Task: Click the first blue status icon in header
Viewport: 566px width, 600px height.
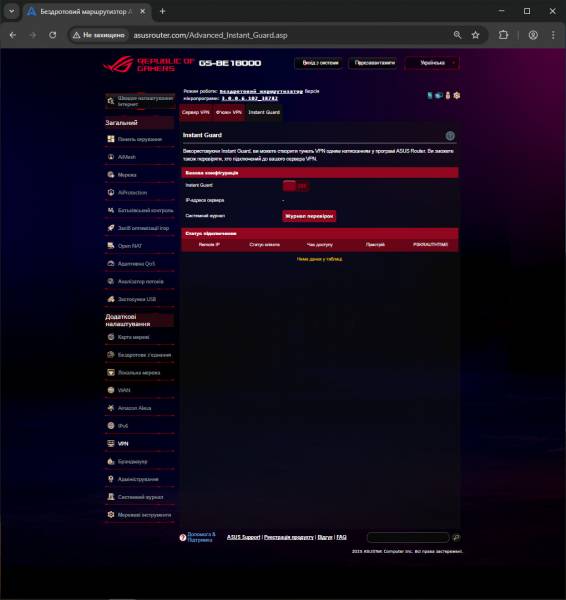Action: coord(430,95)
